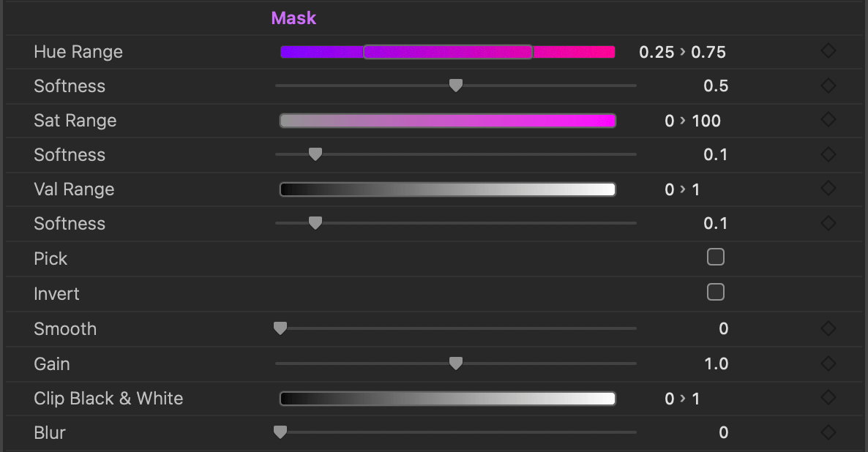Viewport: 868px width, 452px height.
Task: Click the Blur keyframe diamond
Action: [828, 432]
